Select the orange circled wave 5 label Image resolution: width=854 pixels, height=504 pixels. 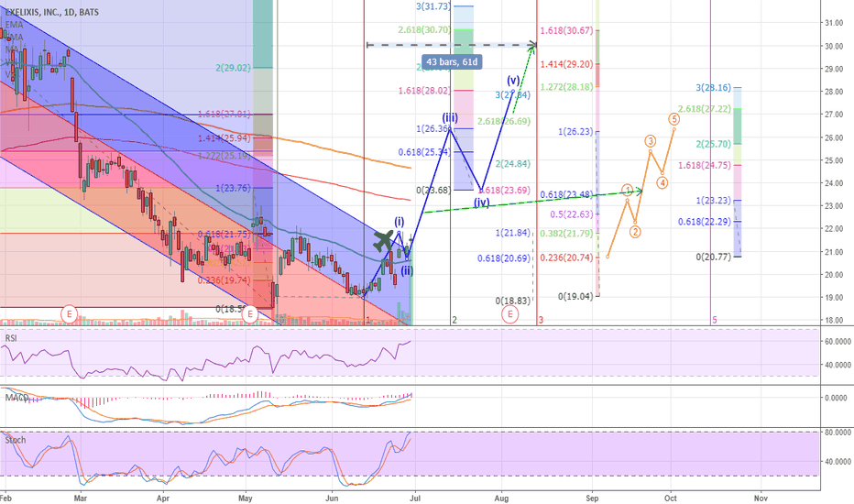pos(673,119)
